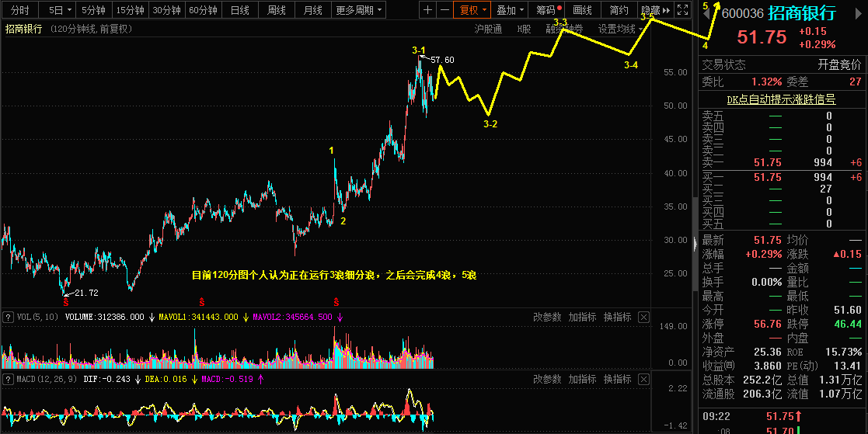Activate 画线 drawing tools
The height and width of the screenshot is (434, 868).
pos(582,10)
